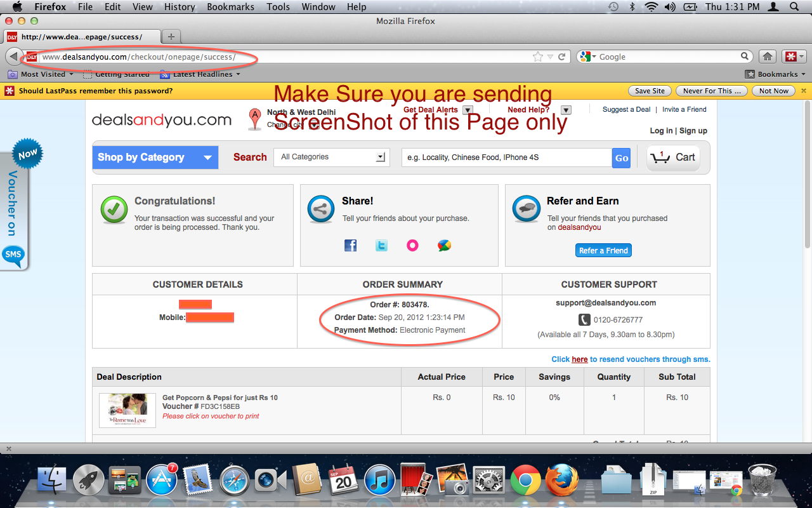Click 'here' to resend vouchers via SMS

pyautogui.click(x=580, y=359)
